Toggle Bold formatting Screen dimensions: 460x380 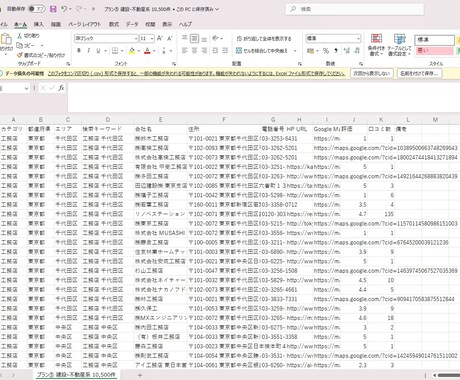(79, 51)
